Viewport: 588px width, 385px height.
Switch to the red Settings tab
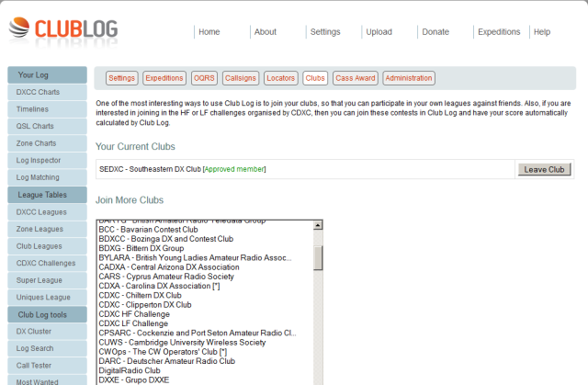pos(122,78)
